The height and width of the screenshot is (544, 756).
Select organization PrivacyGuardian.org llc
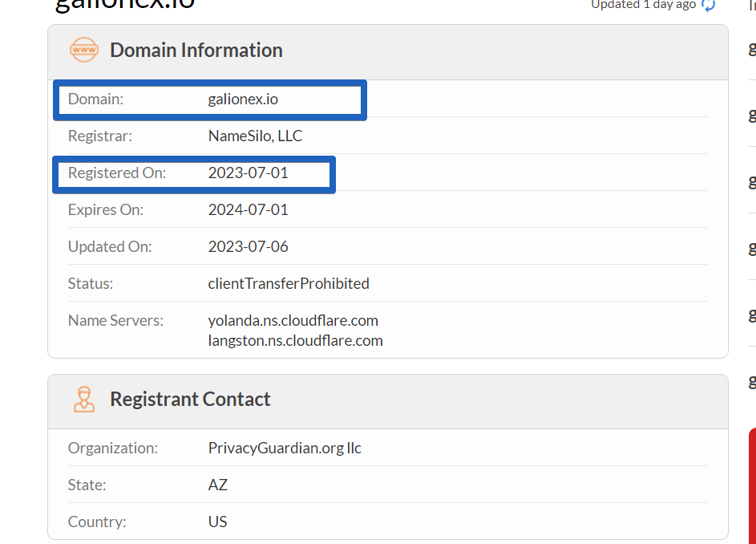click(x=285, y=448)
